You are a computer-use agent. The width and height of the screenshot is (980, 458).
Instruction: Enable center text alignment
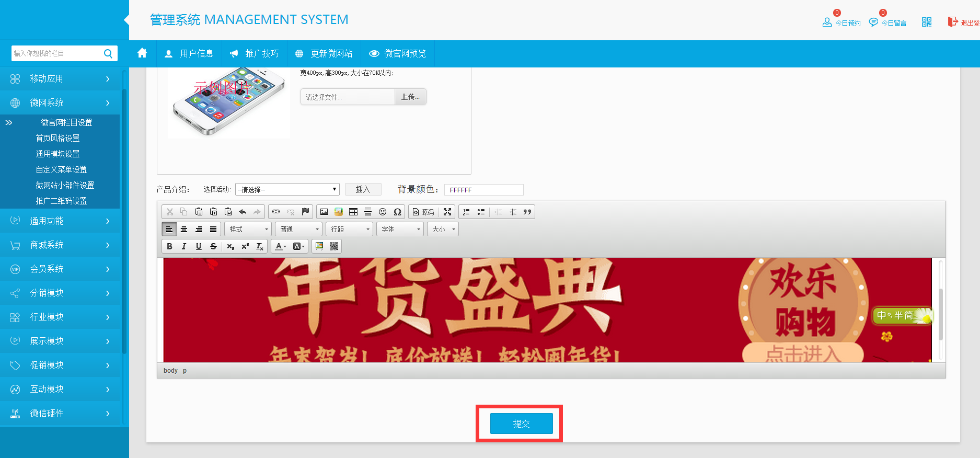[x=184, y=229]
